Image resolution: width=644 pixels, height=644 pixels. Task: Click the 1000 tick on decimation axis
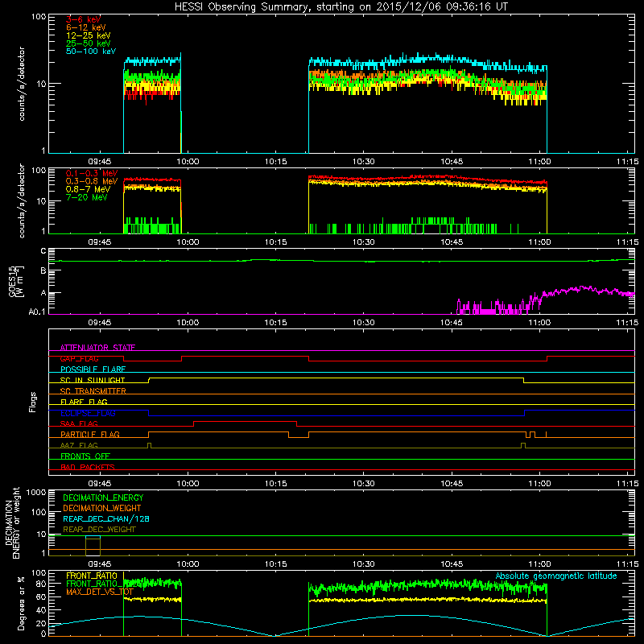click(36, 492)
